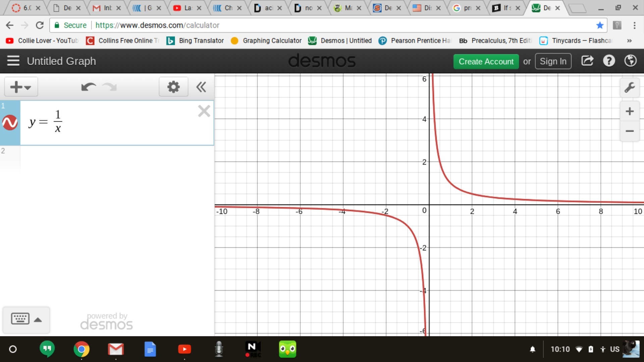Show the on-screen keypad
This screenshot has height=362, width=644.
click(26, 319)
